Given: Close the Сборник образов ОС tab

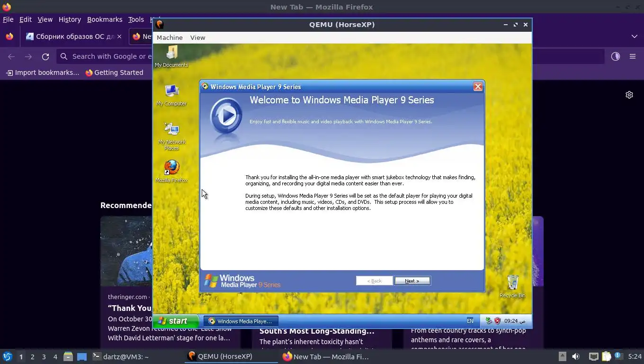Looking at the screenshot, I should (119, 36).
